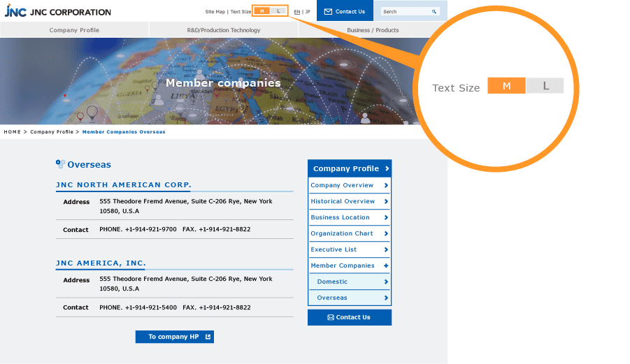Select the enlarged M text size button

(506, 86)
